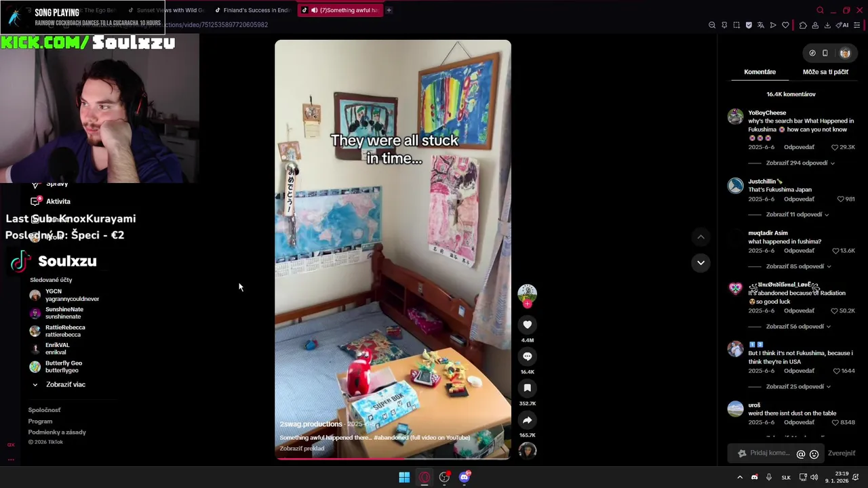Like YoBoyCheese comment with 29.3K likes
The image size is (868, 488).
click(835, 147)
